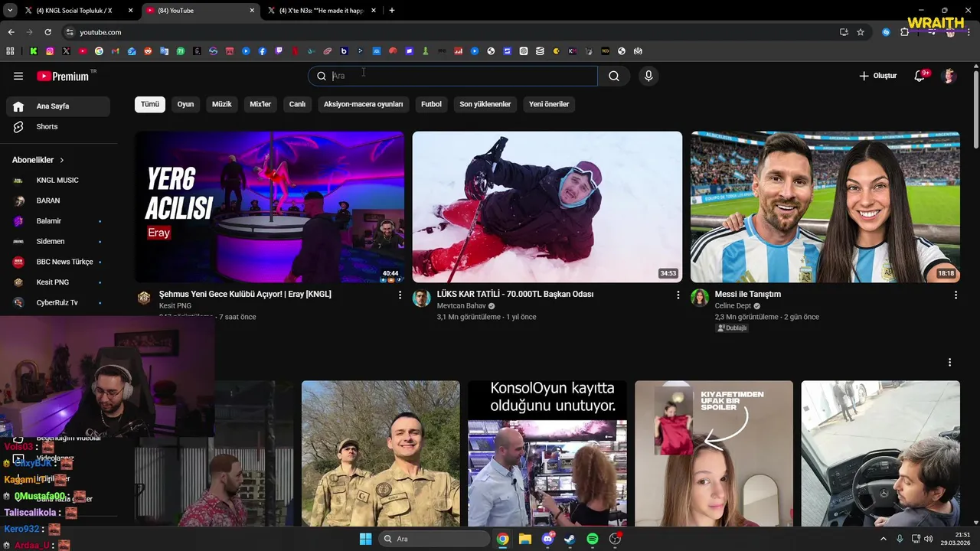Open the Shorts shelf options menu
The width and height of the screenshot is (980, 551).
point(949,362)
